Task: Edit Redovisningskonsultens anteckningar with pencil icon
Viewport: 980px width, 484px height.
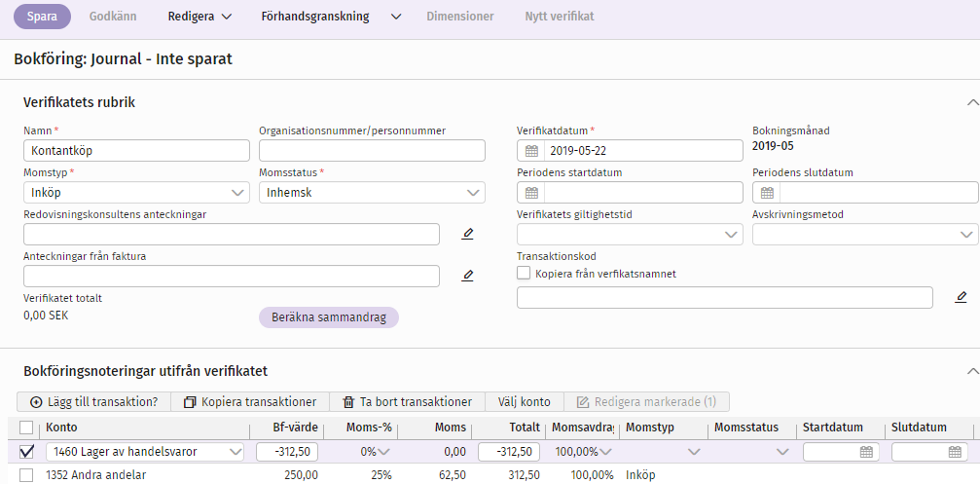Action: [x=468, y=234]
